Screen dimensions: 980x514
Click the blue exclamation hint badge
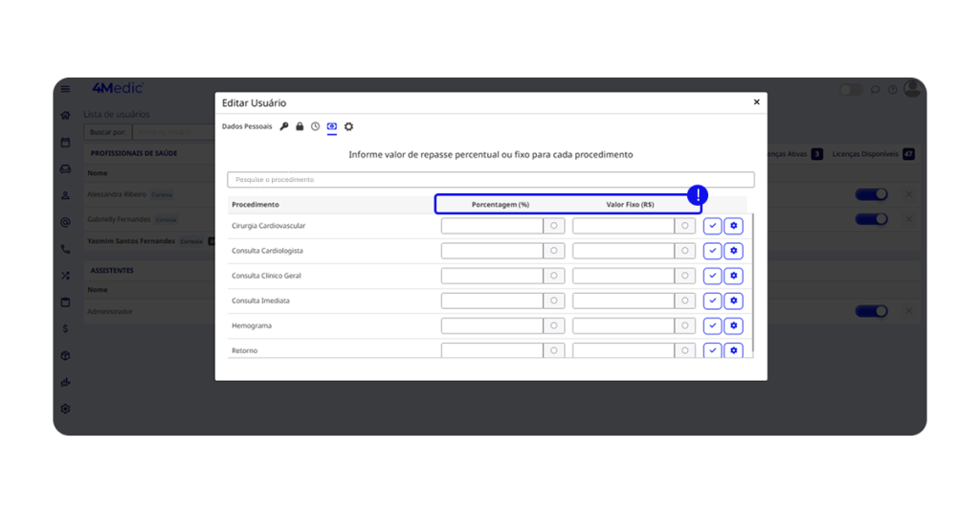coord(698,194)
